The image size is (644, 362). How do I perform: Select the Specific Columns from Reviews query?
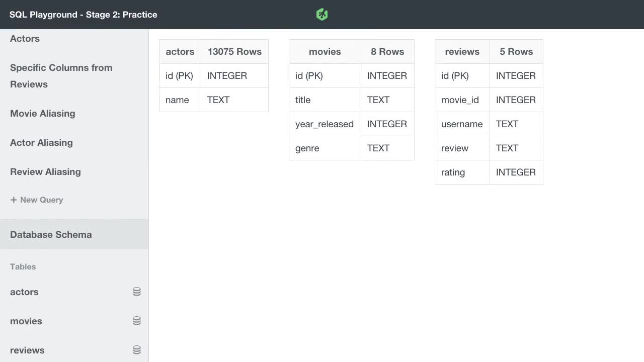coord(61,75)
